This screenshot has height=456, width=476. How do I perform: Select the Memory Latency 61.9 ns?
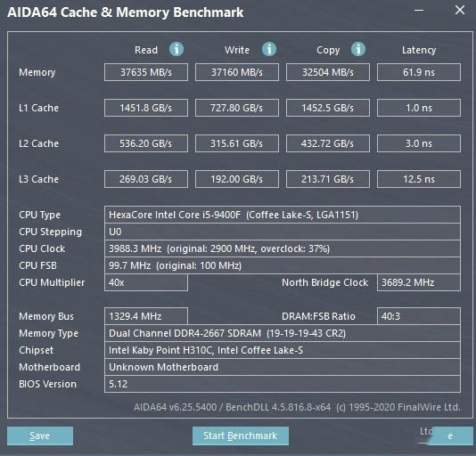tap(419, 72)
